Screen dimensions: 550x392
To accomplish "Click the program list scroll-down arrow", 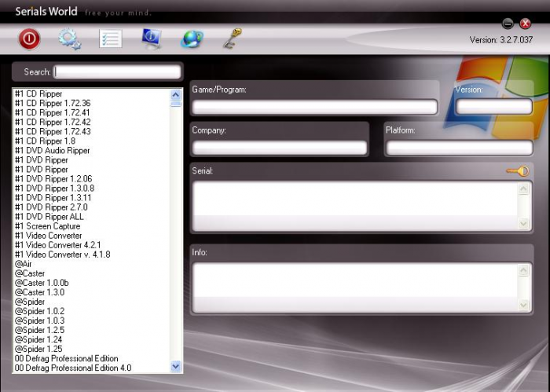I will point(176,366).
